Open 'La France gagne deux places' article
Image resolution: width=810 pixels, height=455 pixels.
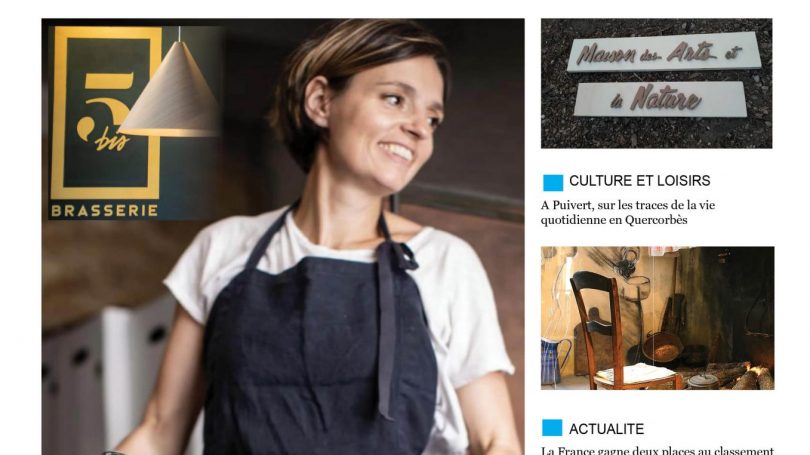657,451
